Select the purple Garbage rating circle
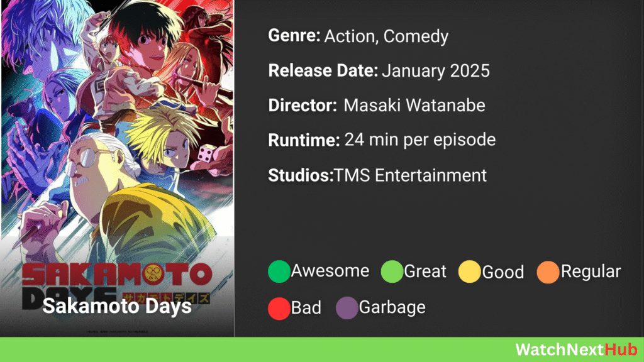 coord(347,308)
